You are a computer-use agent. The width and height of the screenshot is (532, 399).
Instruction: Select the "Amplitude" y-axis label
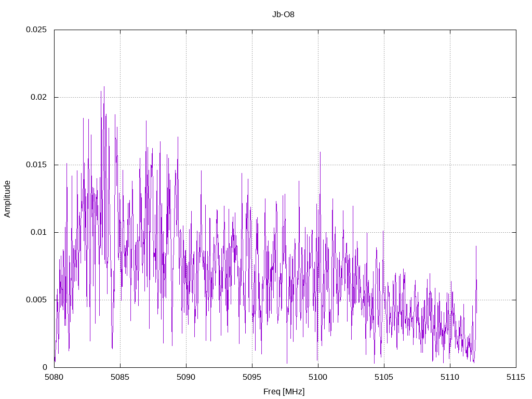[7, 199]
